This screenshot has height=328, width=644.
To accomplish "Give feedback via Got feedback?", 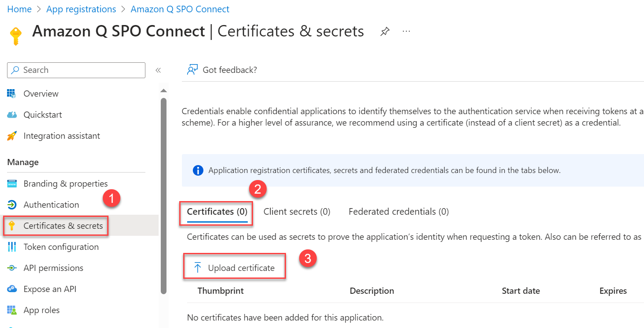I will (x=229, y=69).
